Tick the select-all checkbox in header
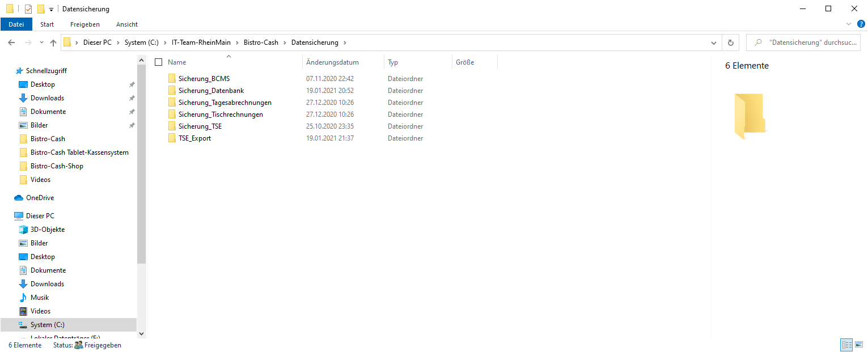The height and width of the screenshot is (352, 868). point(159,62)
